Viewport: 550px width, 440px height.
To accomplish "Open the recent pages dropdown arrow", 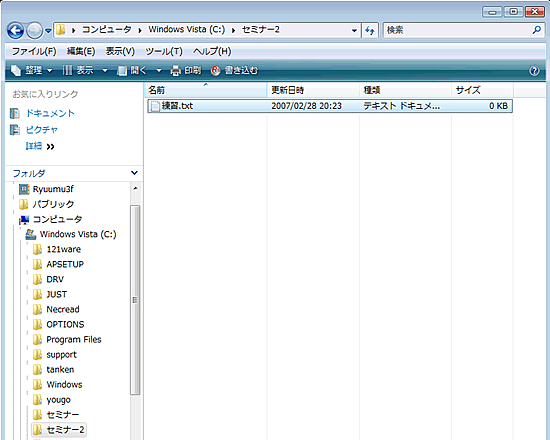I will pos(48,31).
